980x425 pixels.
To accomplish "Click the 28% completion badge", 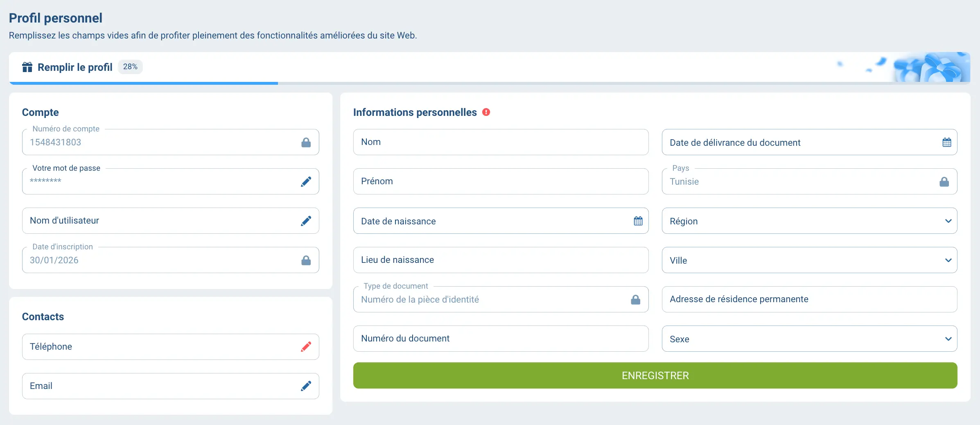I will click(x=130, y=67).
